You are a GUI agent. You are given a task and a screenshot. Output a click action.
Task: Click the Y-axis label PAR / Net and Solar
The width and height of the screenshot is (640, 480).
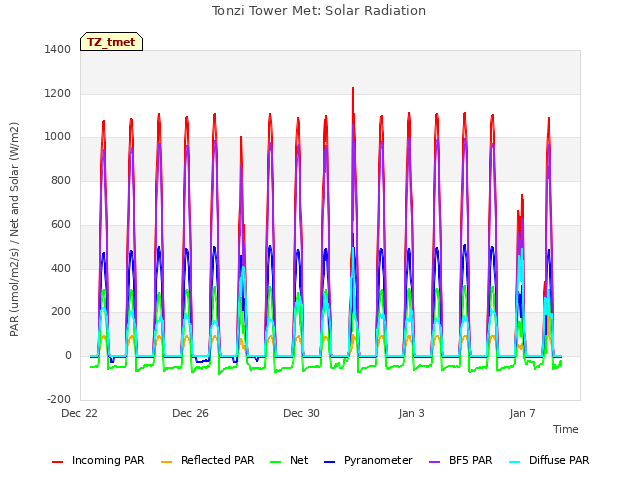(14, 229)
